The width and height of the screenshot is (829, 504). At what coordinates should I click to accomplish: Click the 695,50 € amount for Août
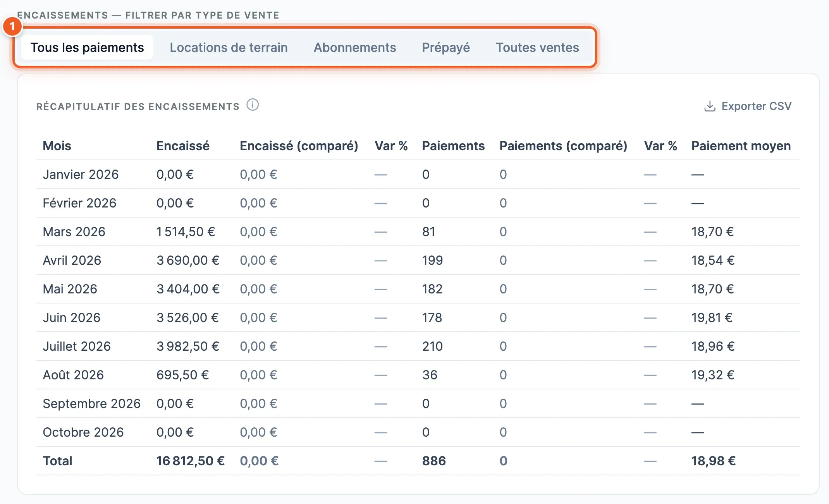click(182, 375)
